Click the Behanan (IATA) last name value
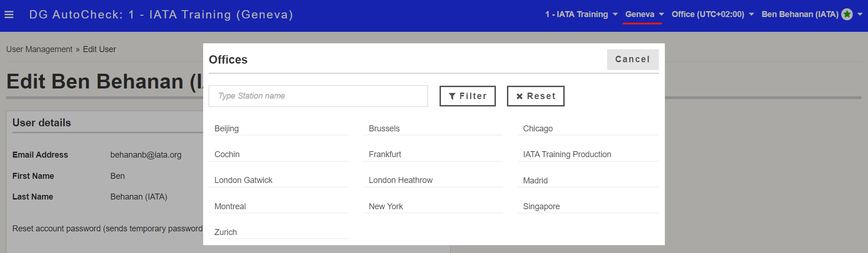Screen dimensions: 868x253 coord(139,197)
